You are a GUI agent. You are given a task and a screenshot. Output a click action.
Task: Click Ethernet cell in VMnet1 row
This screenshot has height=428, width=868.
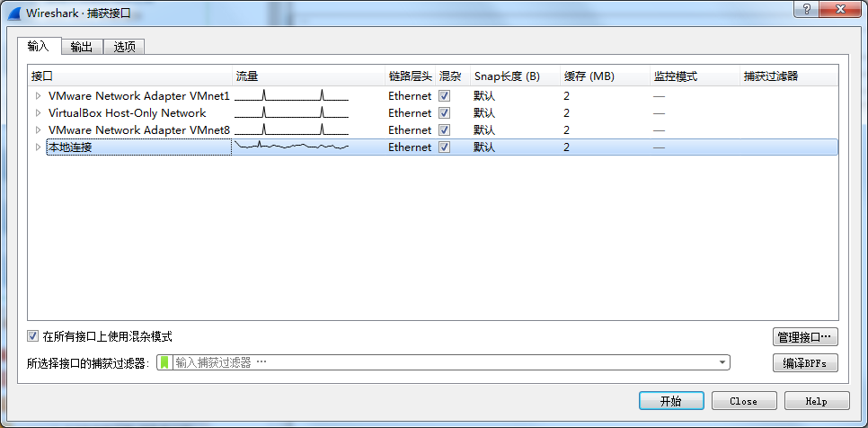click(x=410, y=96)
